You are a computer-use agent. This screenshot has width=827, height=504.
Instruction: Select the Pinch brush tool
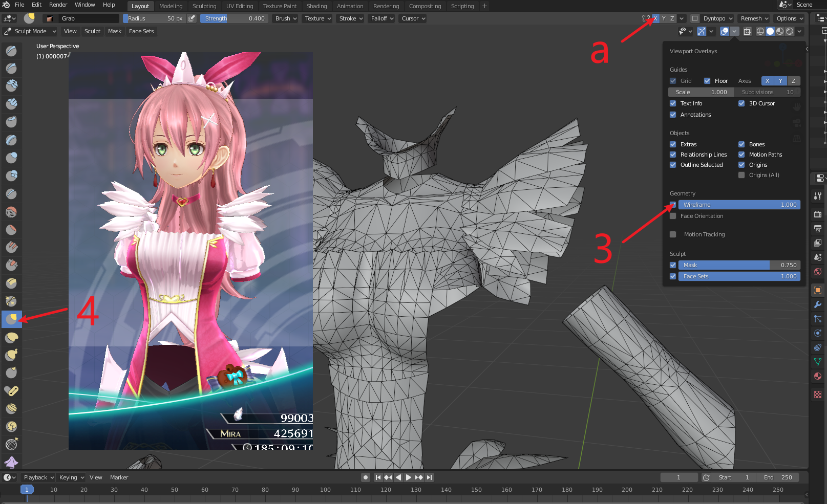coord(11,301)
